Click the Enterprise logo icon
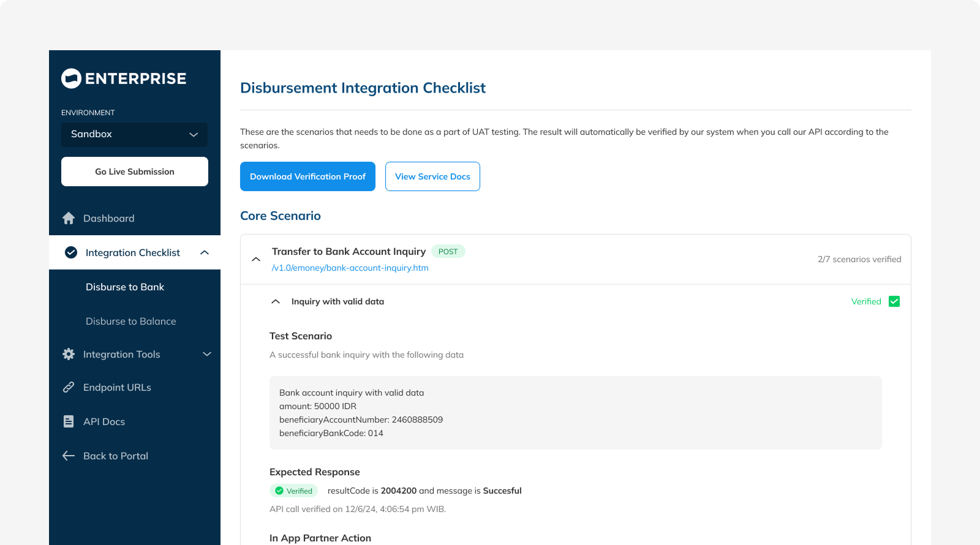980x545 pixels. pyautogui.click(x=71, y=78)
